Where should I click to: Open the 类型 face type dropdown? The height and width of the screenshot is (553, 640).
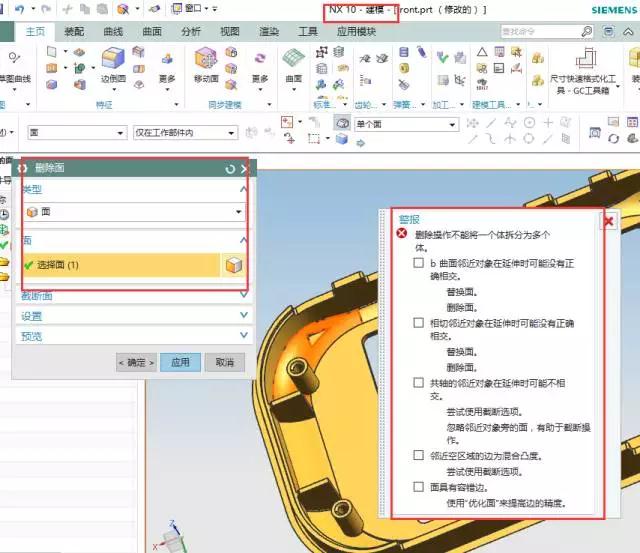133,212
